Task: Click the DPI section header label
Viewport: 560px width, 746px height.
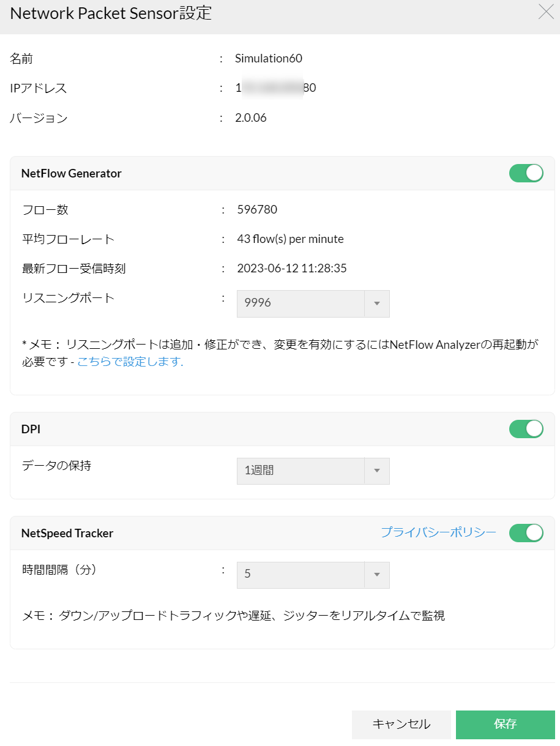Action: point(31,429)
